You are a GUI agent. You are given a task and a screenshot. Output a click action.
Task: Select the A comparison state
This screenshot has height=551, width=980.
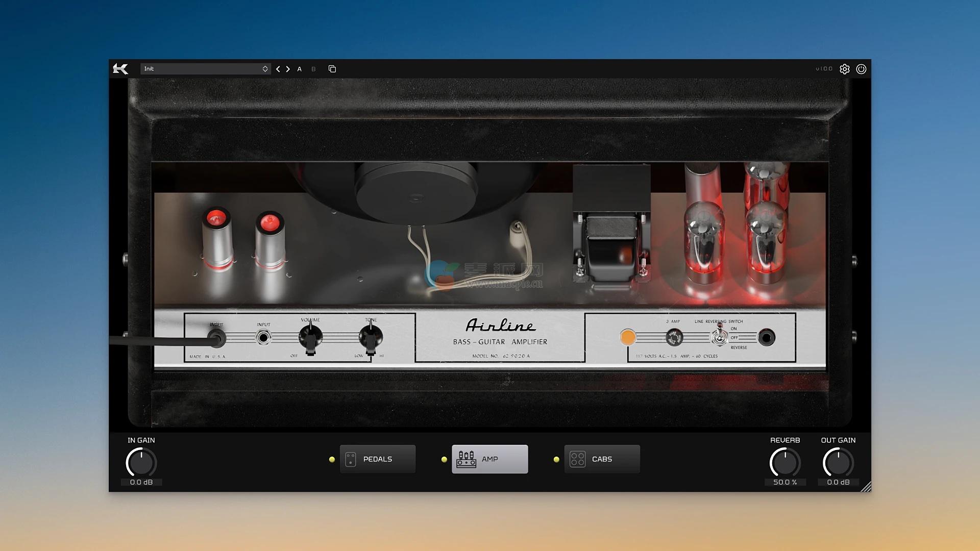click(300, 69)
